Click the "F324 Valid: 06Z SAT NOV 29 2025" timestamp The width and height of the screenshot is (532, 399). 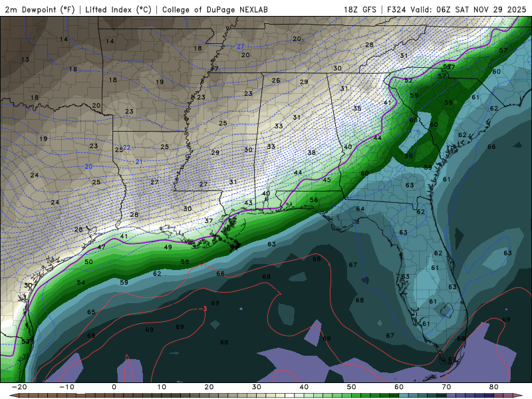[x=457, y=10]
